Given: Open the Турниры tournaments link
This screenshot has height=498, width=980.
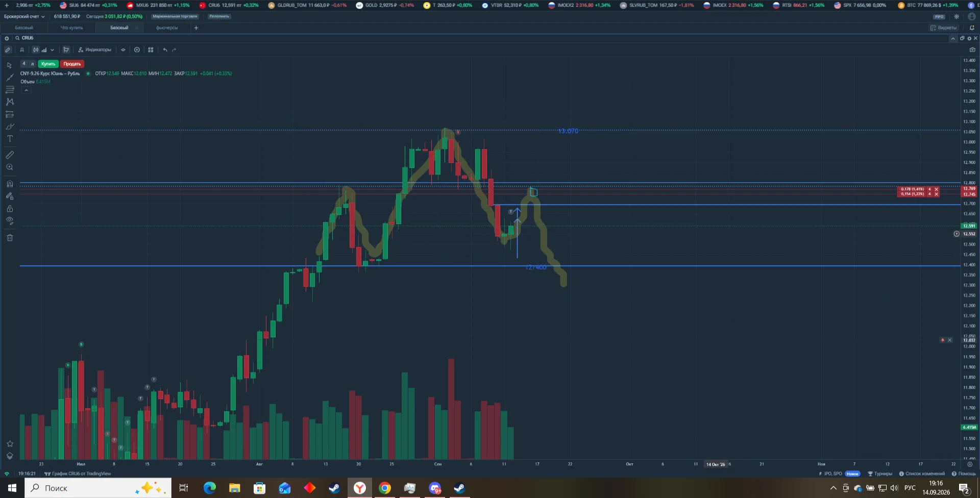Looking at the screenshot, I should tap(880, 474).
